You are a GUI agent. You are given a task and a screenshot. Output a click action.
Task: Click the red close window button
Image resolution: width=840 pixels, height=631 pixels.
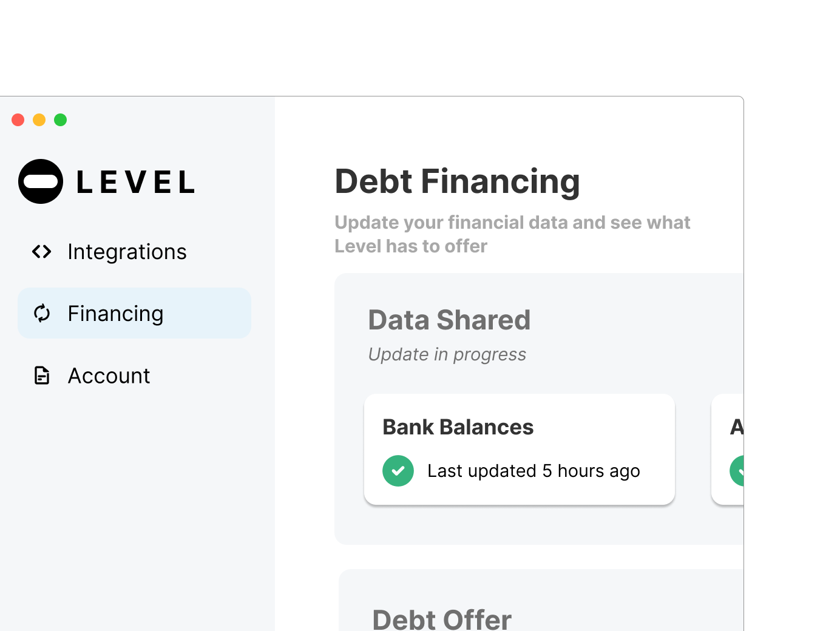[18, 120]
